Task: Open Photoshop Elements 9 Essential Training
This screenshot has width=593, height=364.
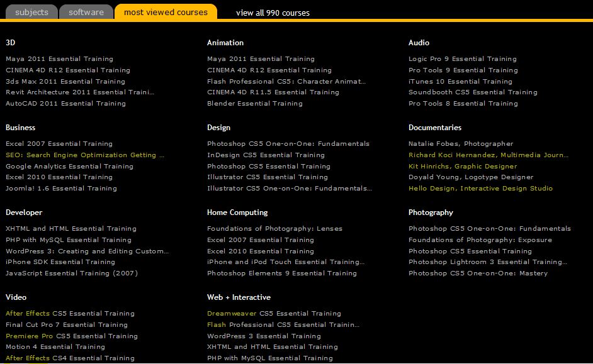Action: coord(282,273)
